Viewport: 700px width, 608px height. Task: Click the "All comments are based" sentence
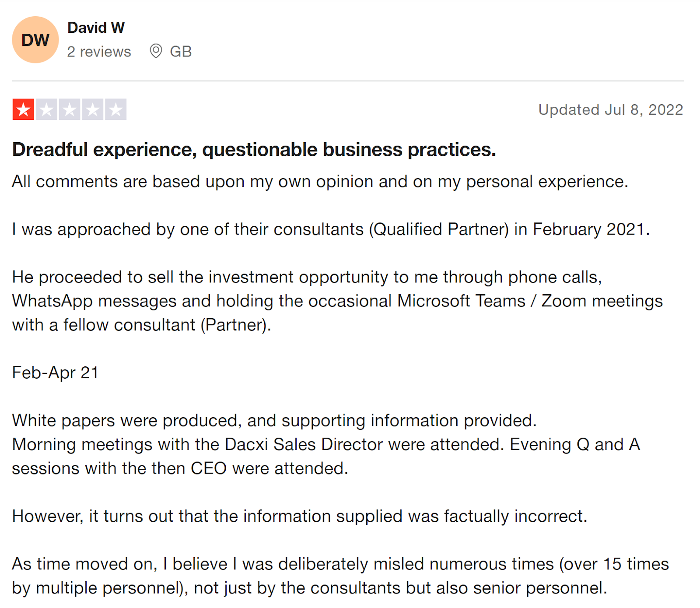pos(320,181)
